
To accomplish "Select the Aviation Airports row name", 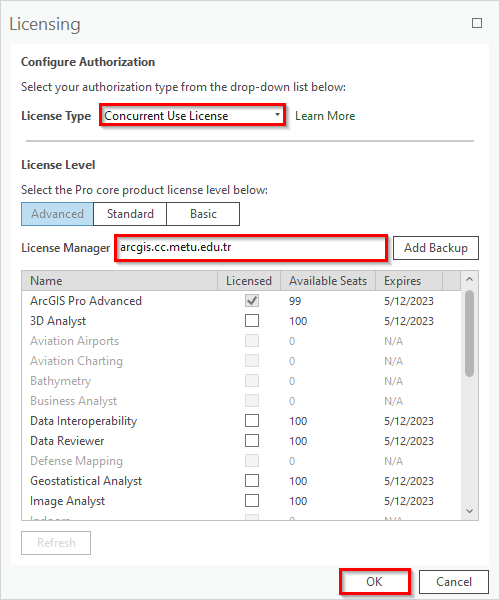I will pyautogui.click(x=75, y=341).
